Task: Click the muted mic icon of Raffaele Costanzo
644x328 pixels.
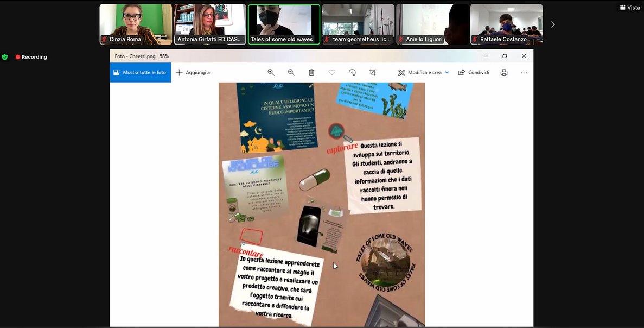Action: click(476, 40)
